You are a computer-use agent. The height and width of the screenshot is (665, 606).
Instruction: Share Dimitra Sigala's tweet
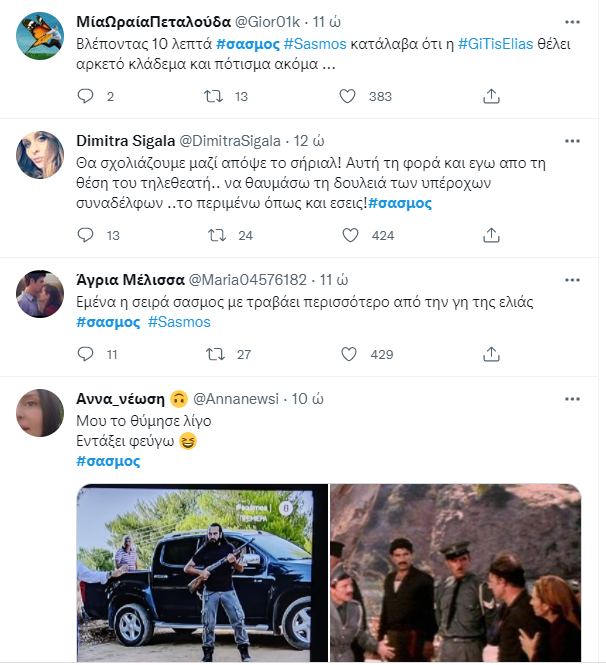(491, 235)
